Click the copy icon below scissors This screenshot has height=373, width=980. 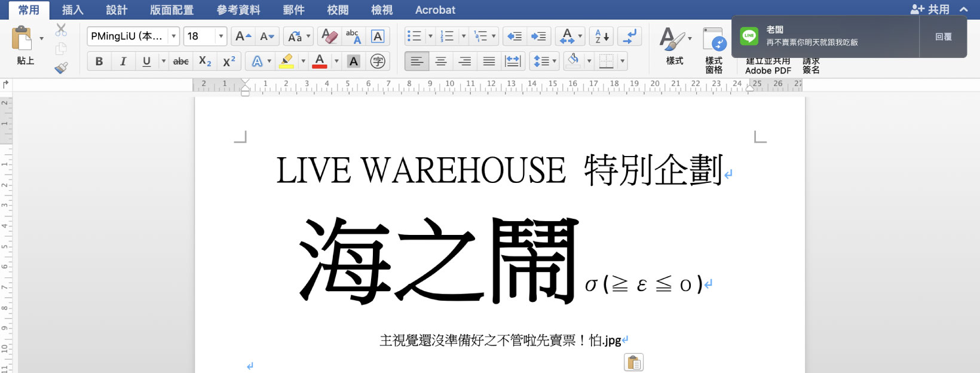point(61,49)
